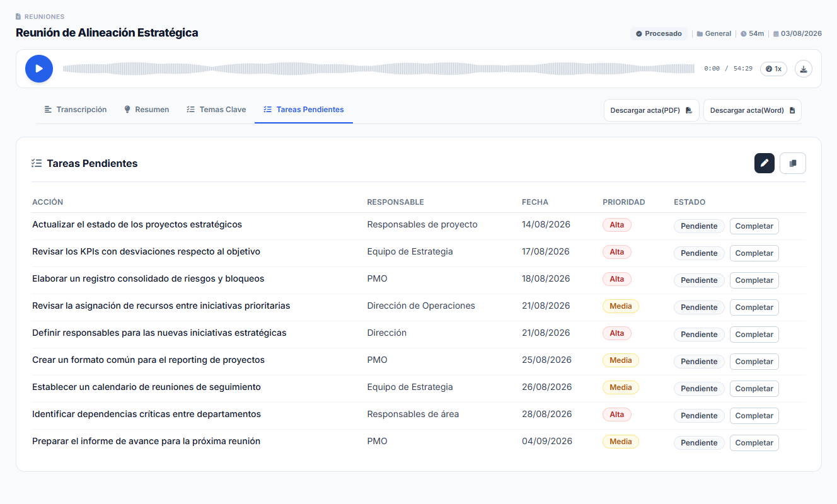Select the Tareas Pendientes tab
The image size is (837, 504).
click(x=304, y=110)
